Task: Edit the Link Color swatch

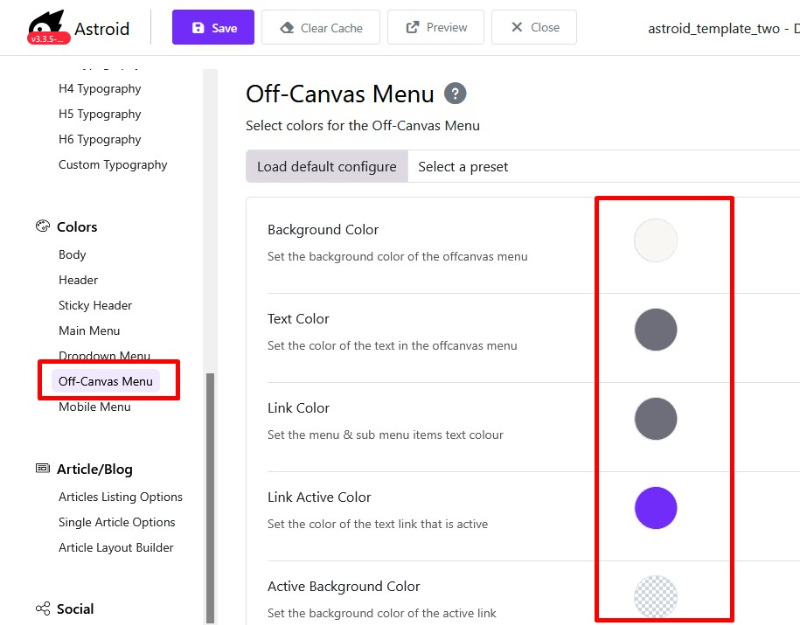Action: [656, 419]
